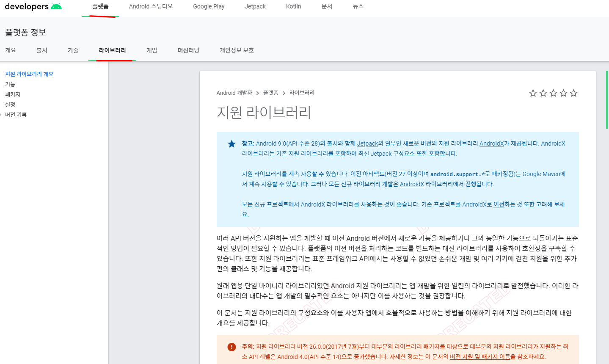Rate the page four stars

pos(563,93)
